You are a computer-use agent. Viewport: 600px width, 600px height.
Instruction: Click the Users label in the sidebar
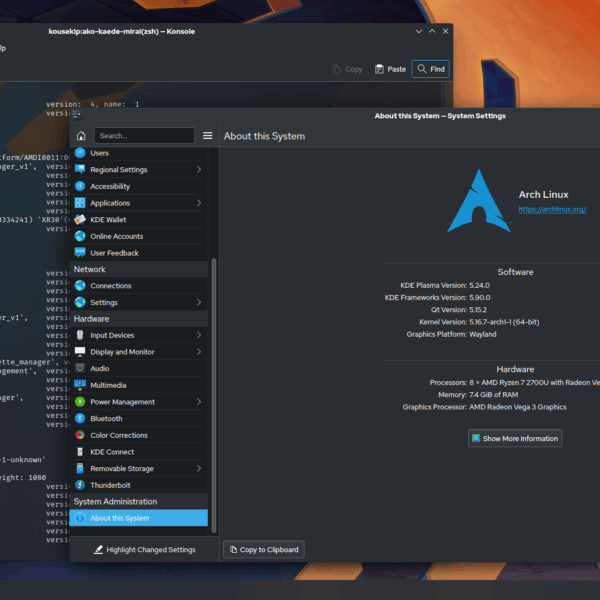[x=99, y=153]
